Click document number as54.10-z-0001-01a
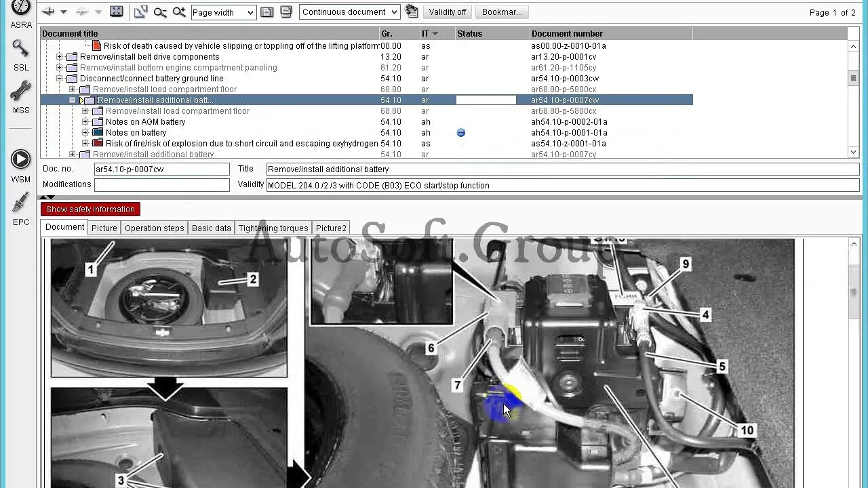868x488 pixels. 568,144
